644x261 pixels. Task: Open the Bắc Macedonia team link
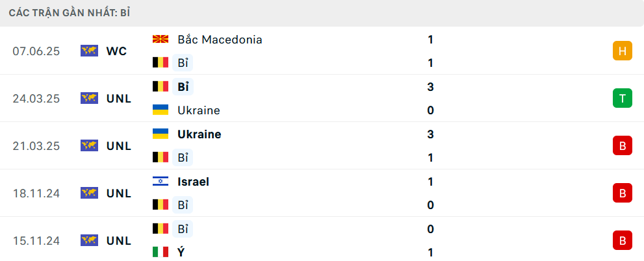click(x=220, y=40)
